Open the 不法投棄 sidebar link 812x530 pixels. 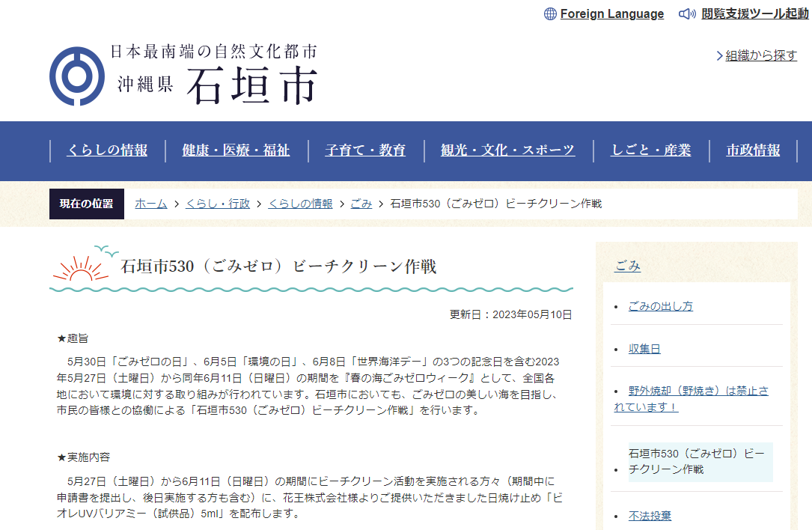[x=650, y=516]
